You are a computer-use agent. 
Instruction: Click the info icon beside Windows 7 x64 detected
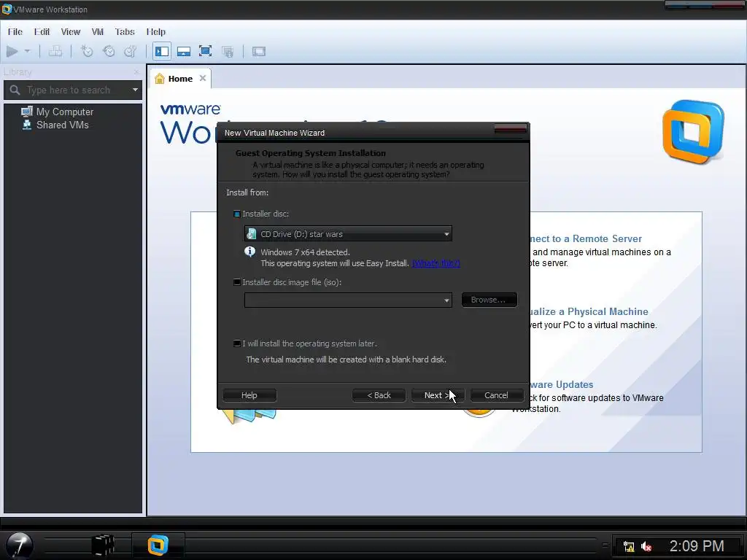pyautogui.click(x=249, y=252)
